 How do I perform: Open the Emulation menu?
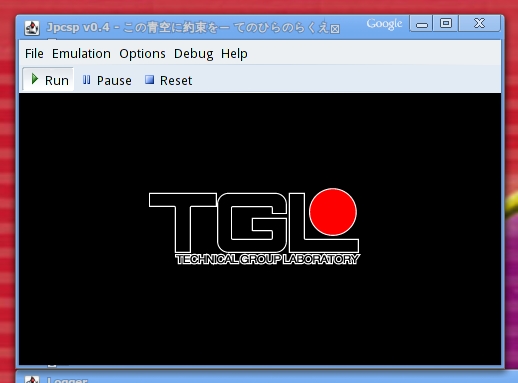point(81,54)
